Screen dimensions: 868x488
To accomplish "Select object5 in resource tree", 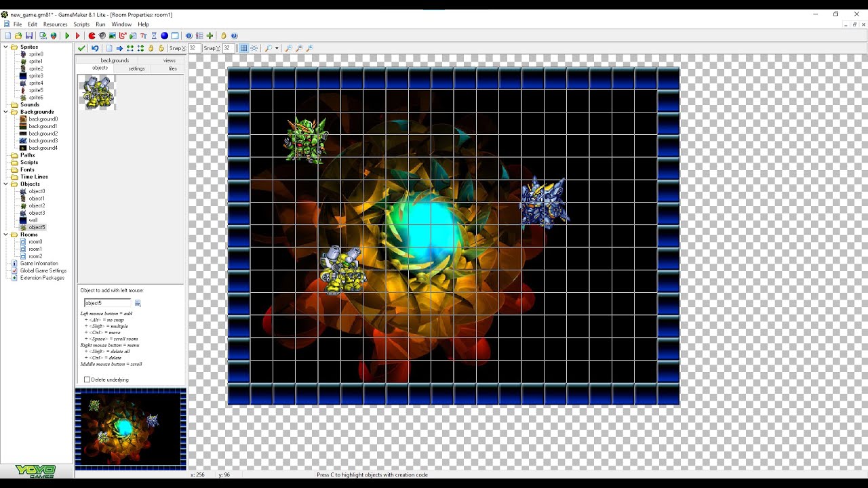I will pyautogui.click(x=37, y=227).
